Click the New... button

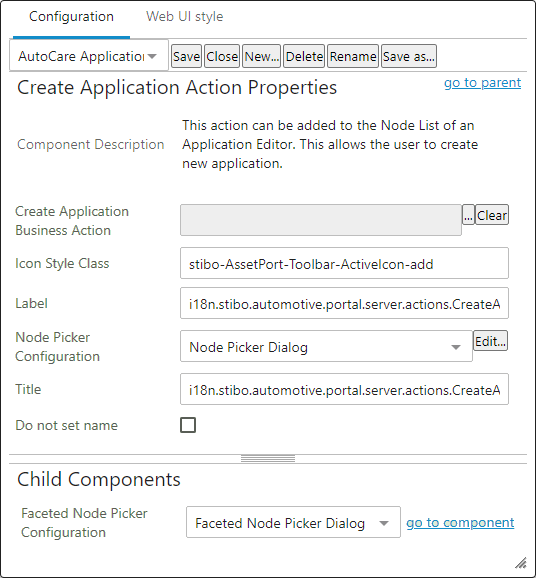click(261, 56)
